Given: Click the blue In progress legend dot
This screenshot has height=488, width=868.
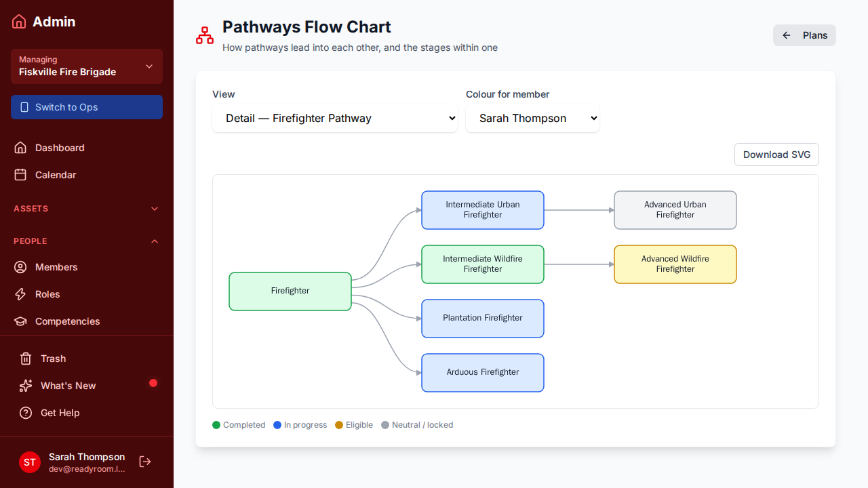Looking at the screenshot, I should pyautogui.click(x=277, y=425).
